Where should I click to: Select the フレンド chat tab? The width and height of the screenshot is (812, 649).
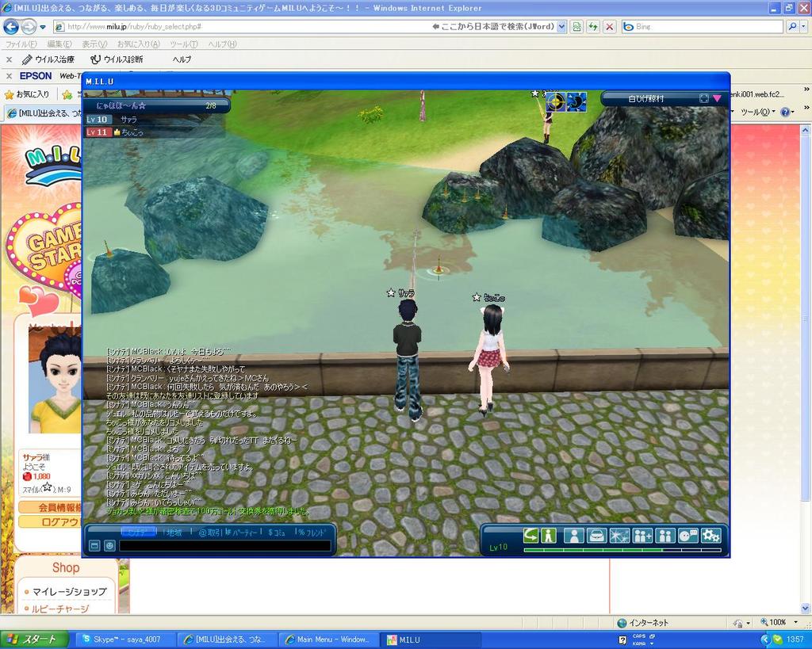312,533
